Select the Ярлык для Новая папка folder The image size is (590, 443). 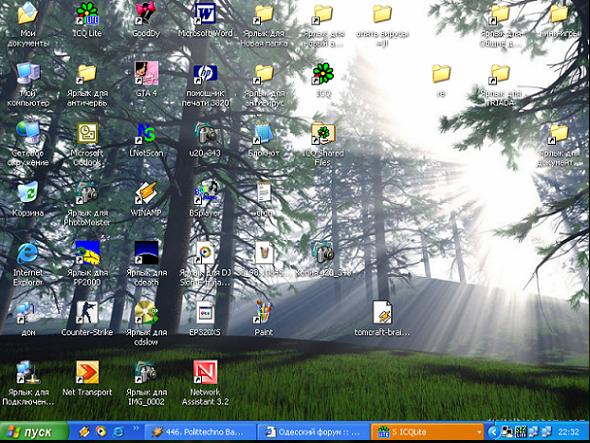point(264,14)
